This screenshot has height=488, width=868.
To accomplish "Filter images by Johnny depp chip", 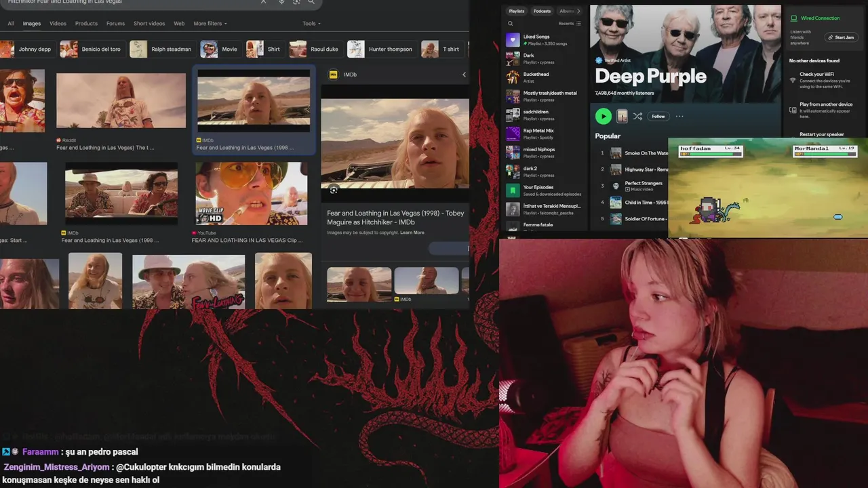I will pyautogui.click(x=26, y=49).
